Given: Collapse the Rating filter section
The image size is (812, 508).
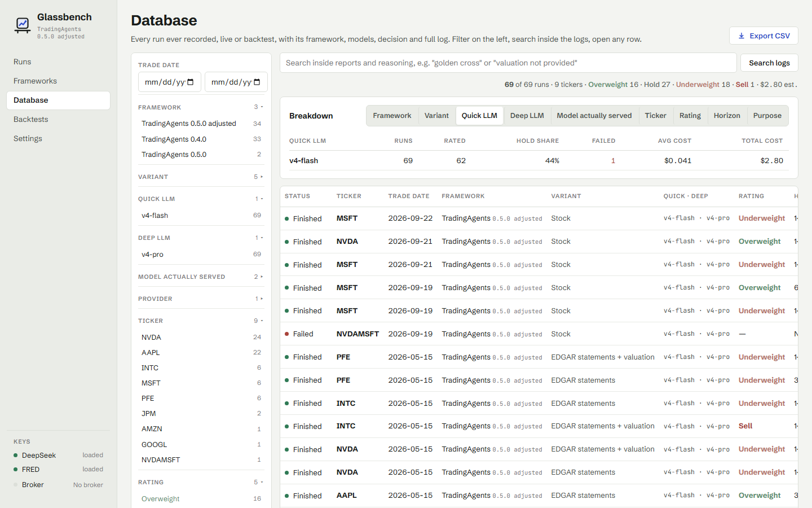Looking at the screenshot, I should coord(201,482).
